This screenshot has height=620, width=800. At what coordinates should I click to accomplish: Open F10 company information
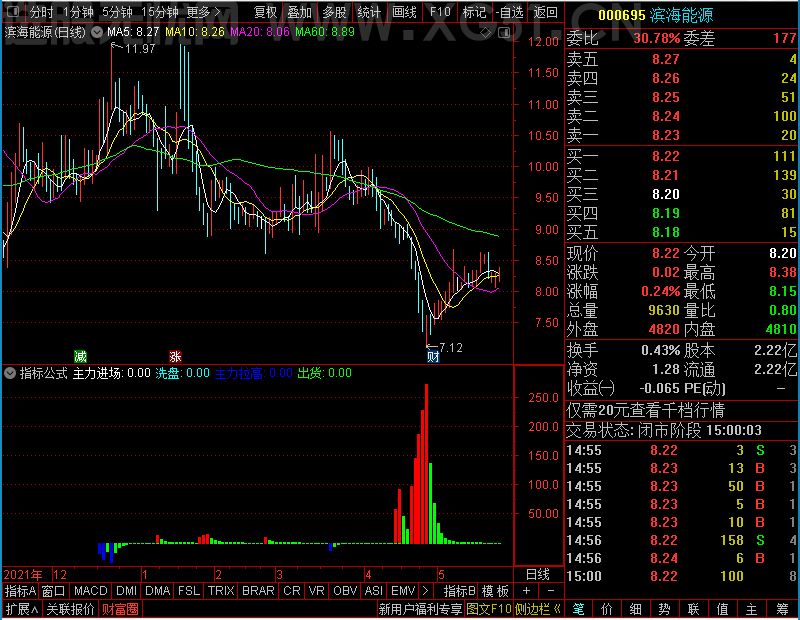(x=440, y=12)
